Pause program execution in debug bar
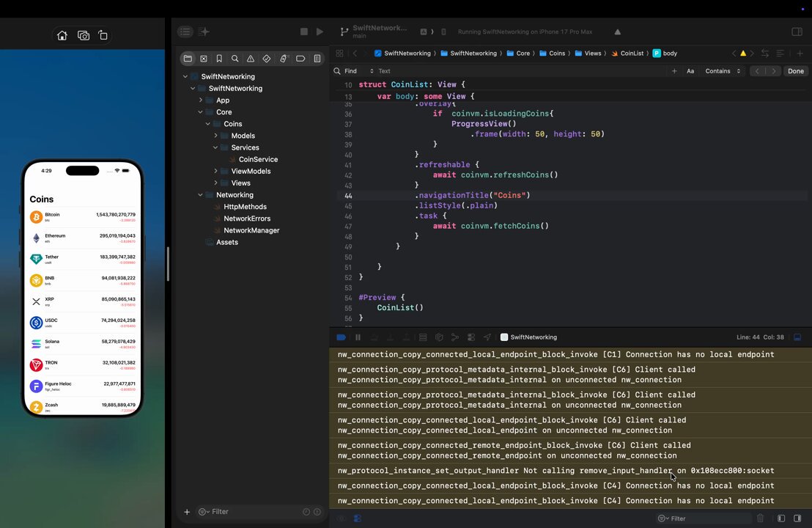812x528 pixels. click(x=358, y=337)
